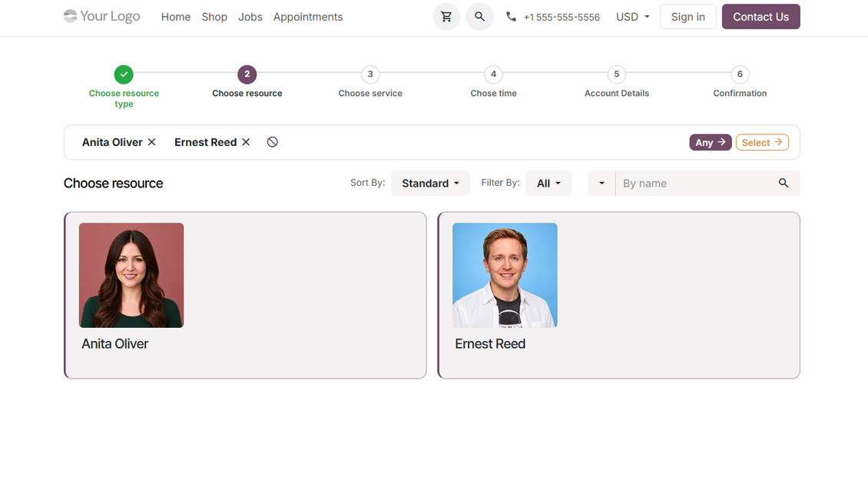Click Chose time step label
This screenshot has width=868, height=489.
[x=493, y=93]
